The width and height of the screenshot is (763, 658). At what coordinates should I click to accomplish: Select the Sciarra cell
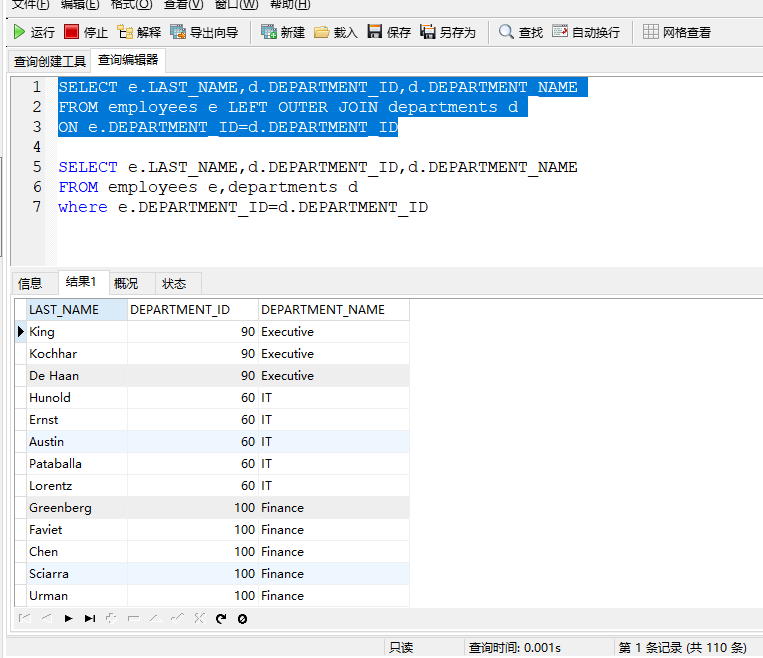tap(77, 574)
